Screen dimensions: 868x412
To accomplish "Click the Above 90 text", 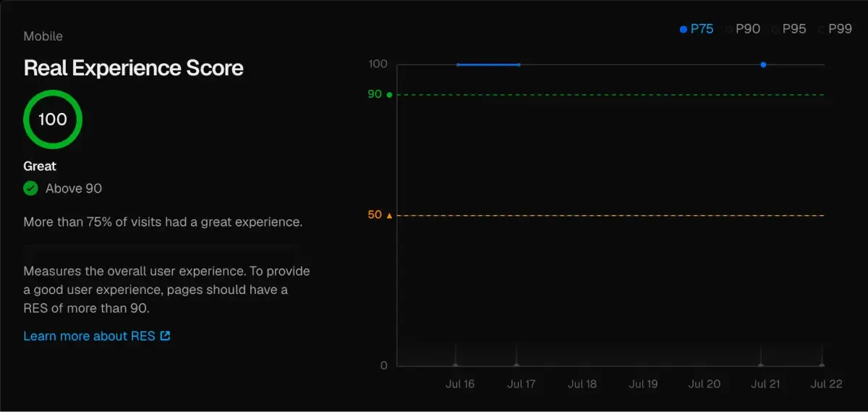I will coord(74,188).
